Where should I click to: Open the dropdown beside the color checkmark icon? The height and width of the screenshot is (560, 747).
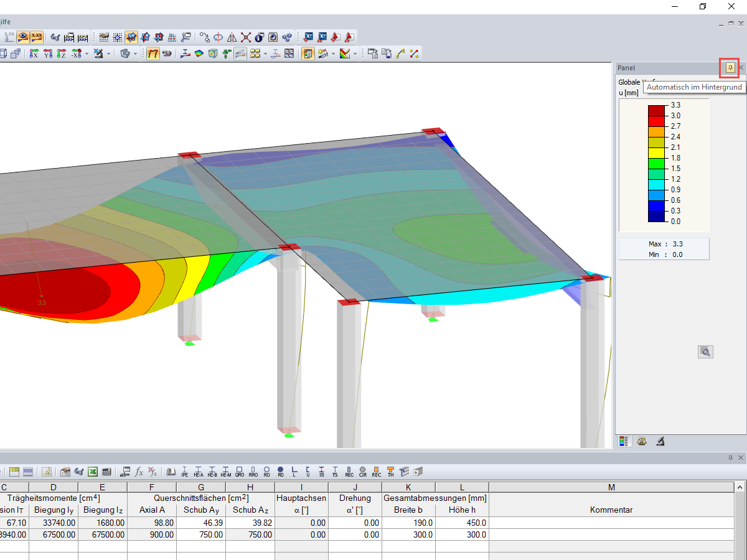355,54
